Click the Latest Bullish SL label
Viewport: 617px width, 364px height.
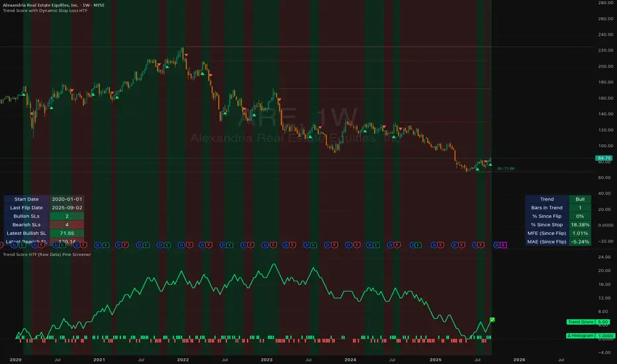[26, 234]
